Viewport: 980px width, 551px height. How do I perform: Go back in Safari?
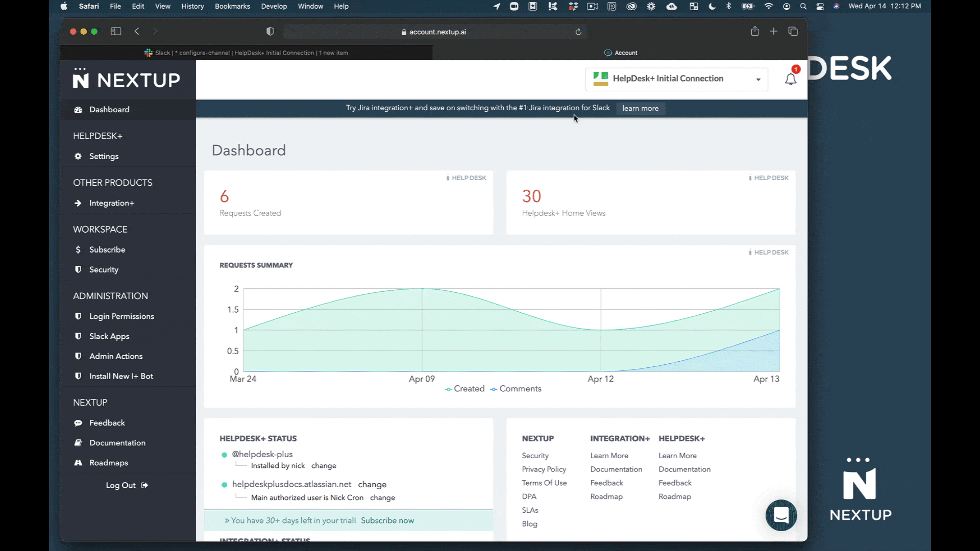tap(137, 32)
